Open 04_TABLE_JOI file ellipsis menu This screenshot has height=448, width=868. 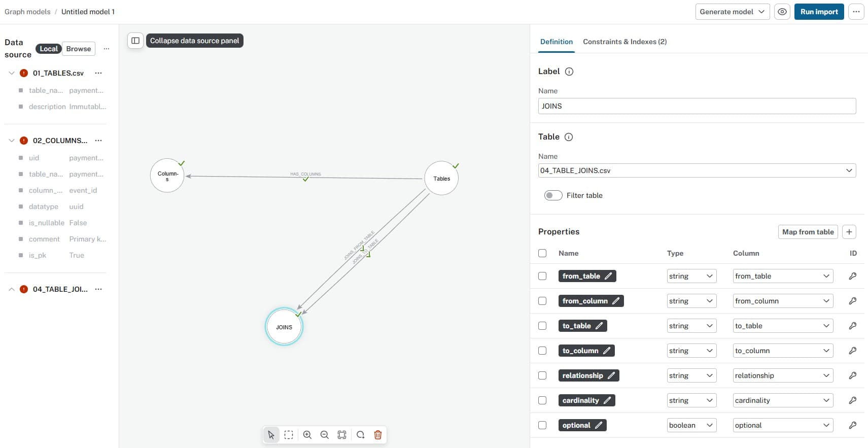coord(98,289)
